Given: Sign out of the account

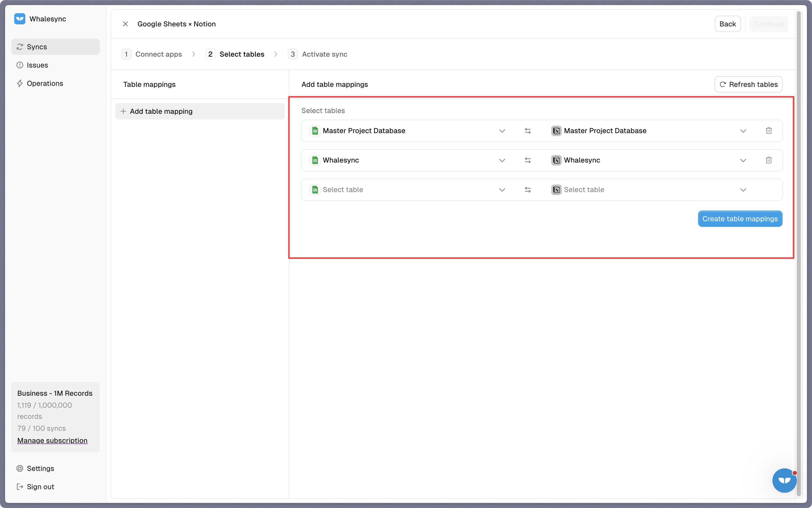Looking at the screenshot, I should pyautogui.click(x=55, y=486).
